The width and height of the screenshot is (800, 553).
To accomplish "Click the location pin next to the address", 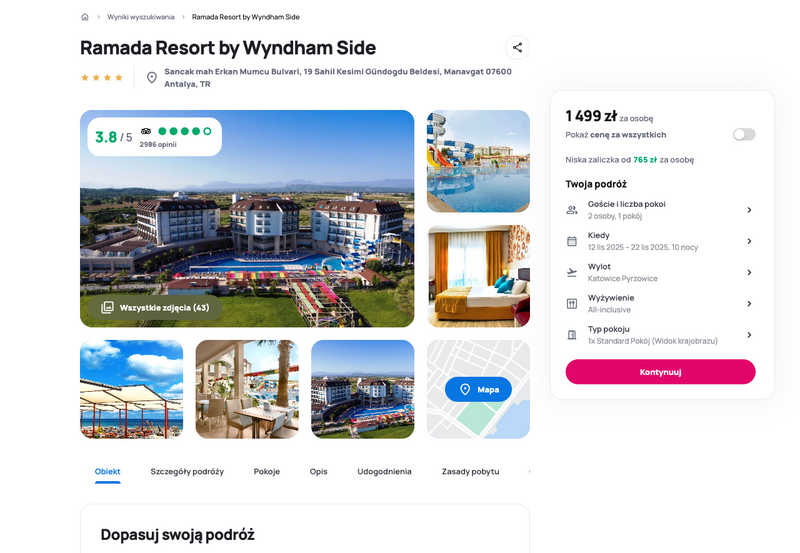I will (152, 78).
